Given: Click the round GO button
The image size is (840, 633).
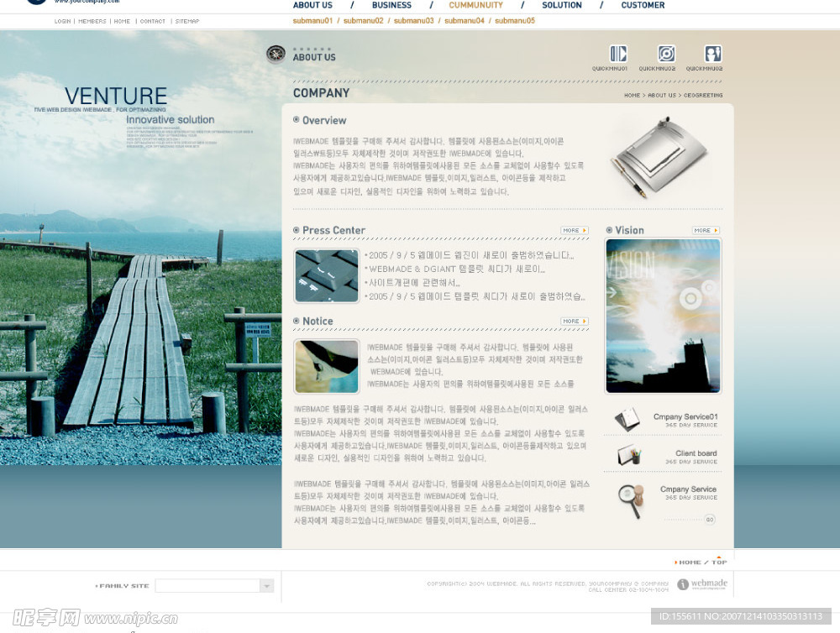Looking at the screenshot, I should (x=709, y=520).
